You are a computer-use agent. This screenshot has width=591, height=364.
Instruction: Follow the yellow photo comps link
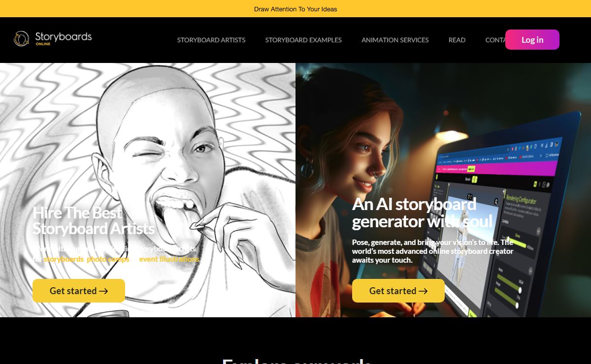point(108,259)
